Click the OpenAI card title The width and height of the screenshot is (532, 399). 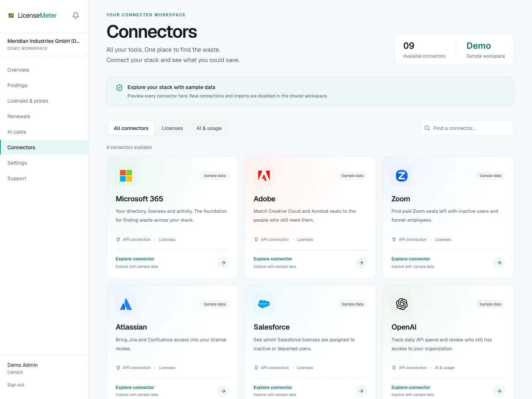[x=404, y=327]
